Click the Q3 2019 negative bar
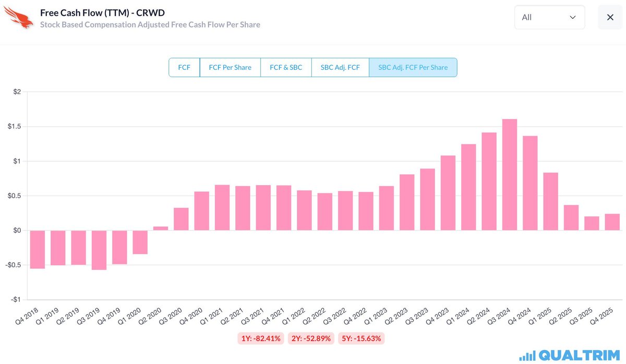The height and width of the screenshot is (364, 626). [99, 250]
